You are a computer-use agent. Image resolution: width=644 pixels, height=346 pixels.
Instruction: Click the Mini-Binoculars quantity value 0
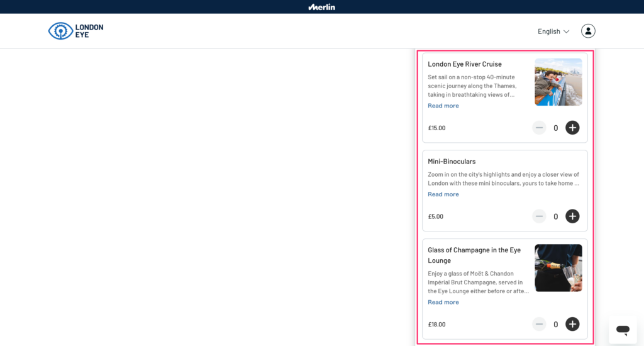point(556,216)
